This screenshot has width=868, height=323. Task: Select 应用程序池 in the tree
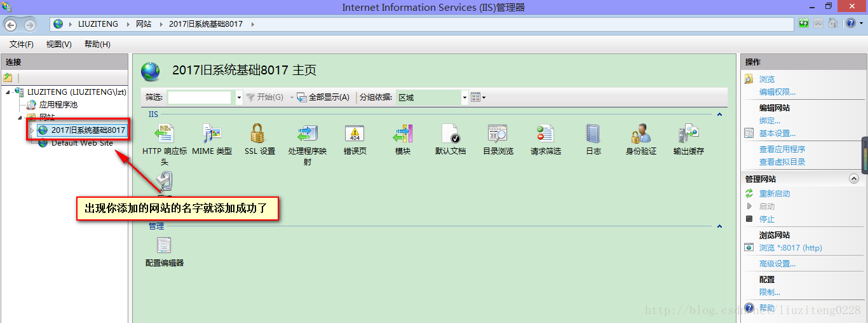(x=58, y=105)
